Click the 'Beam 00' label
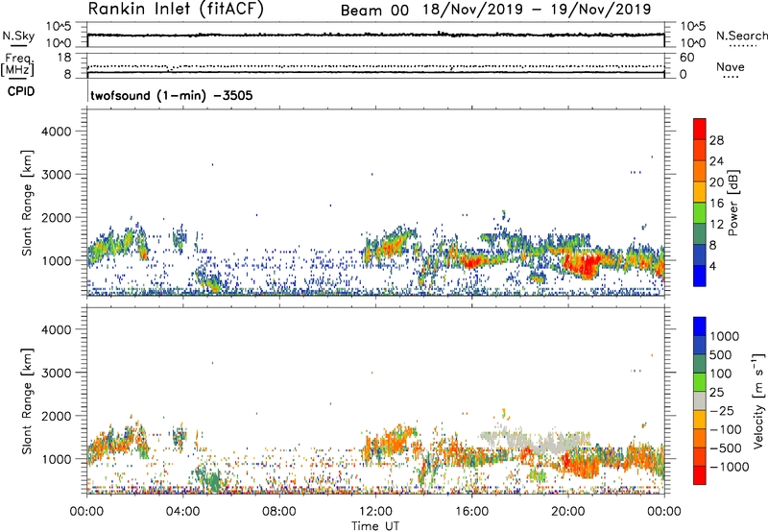 pyautogui.click(x=374, y=11)
